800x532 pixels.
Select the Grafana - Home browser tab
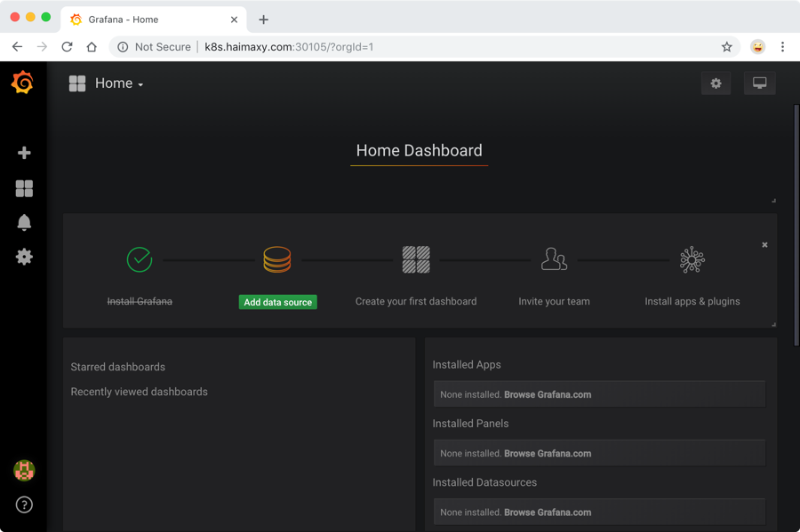[x=153, y=20]
